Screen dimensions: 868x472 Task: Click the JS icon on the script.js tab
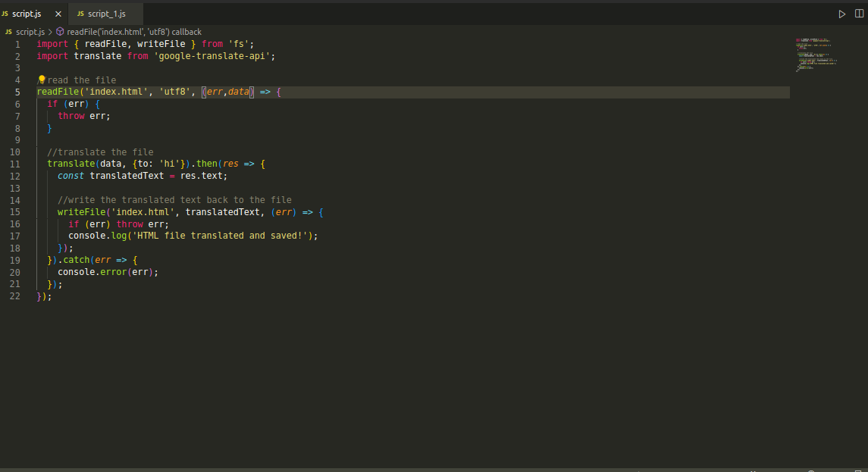click(x=8, y=13)
